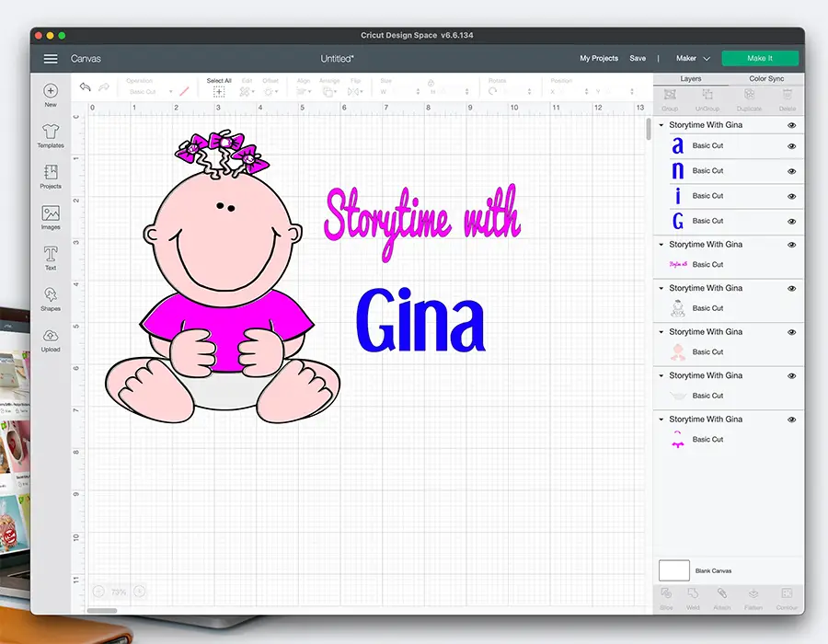Click the Upload cloud icon

pos(51,336)
